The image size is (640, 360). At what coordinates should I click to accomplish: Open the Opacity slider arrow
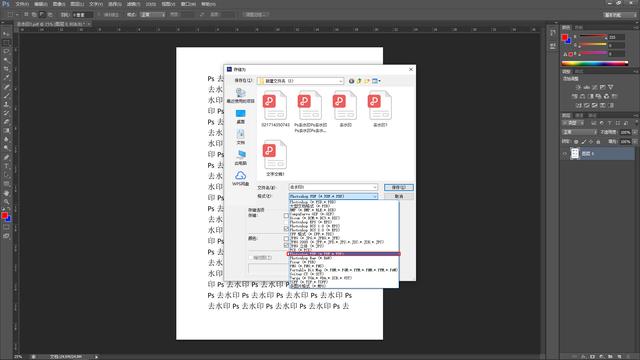click(635, 132)
